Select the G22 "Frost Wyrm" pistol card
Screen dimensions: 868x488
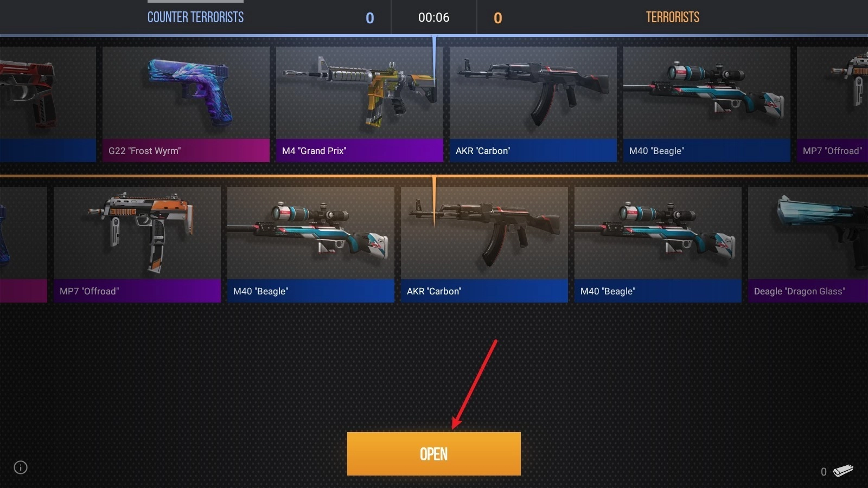pos(186,104)
